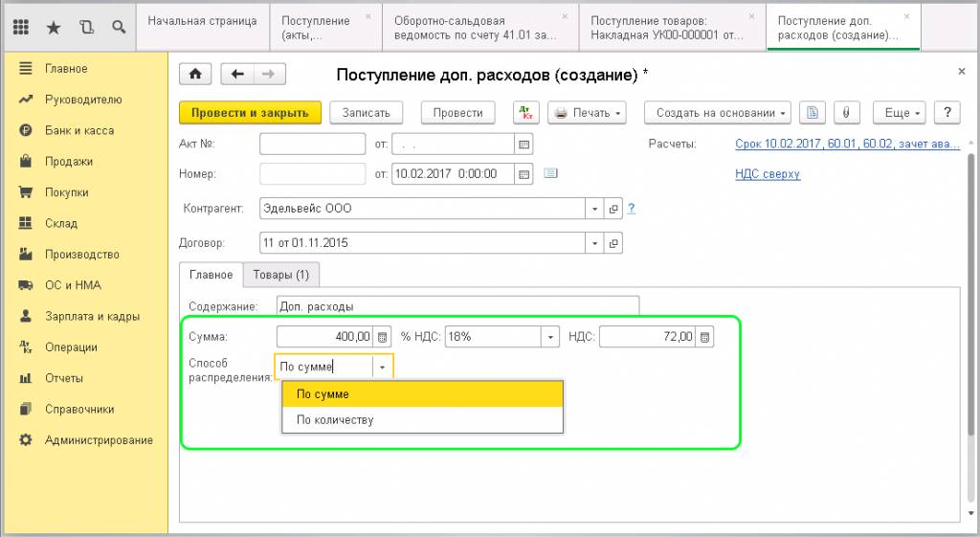This screenshot has height=537, width=980.
Task: Click the Записать button
Action: coord(367,113)
